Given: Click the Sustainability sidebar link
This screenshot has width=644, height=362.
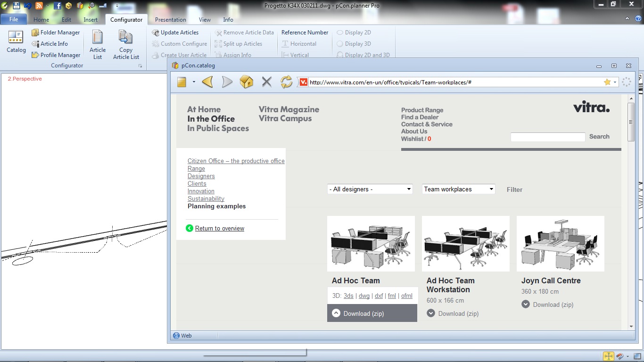Looking at the screenshot, I should point(206,199).
